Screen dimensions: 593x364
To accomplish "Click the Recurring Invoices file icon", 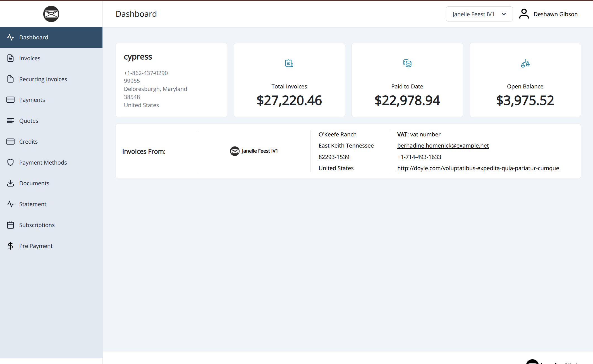I will [x=10, y=79].
